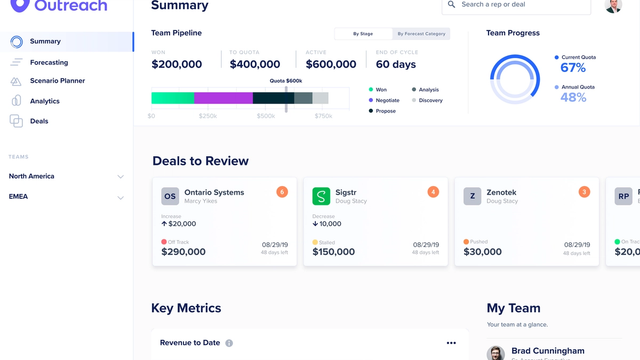Go to the Summary sidebar item
Viewport: 640px width, 360px height.
(x=67, y=42)
